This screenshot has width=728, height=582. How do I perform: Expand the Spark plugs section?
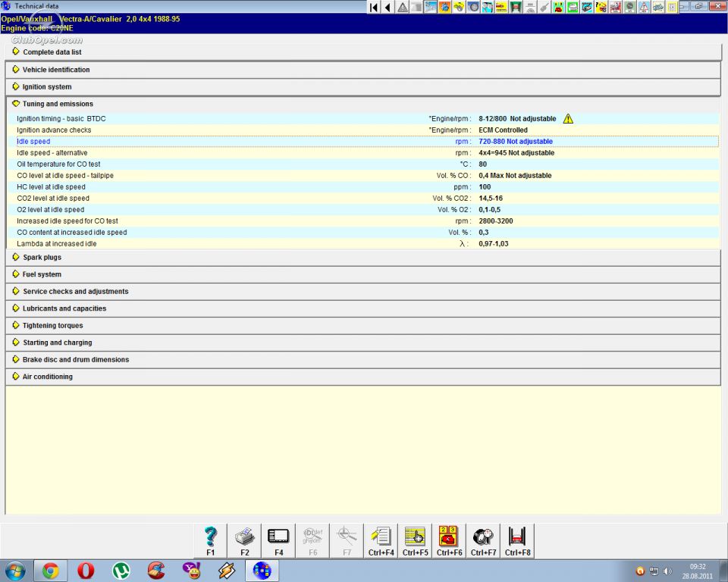pyautogui.click(x=364, y=257)
